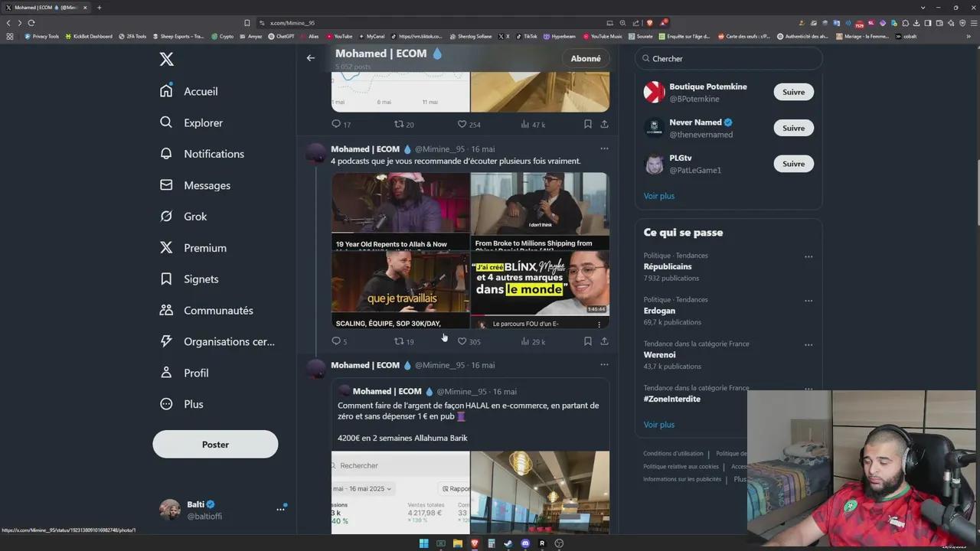Share the post with 254 likes
This screenshot has height=551, width=980.
pos(604,124)
